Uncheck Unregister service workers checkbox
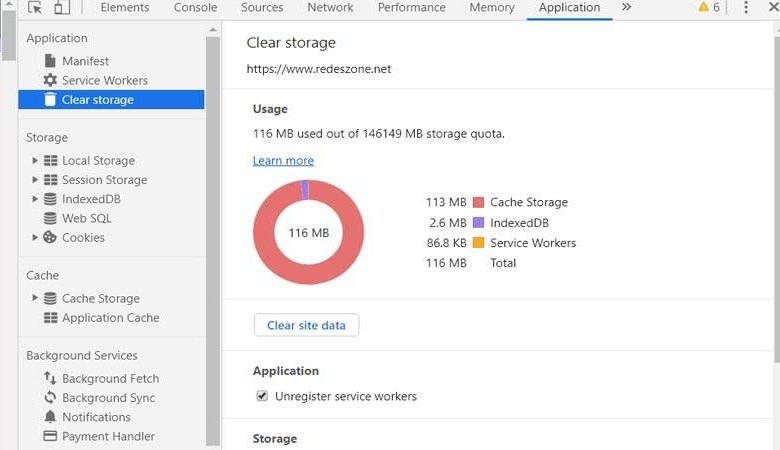 click(262, 396)
